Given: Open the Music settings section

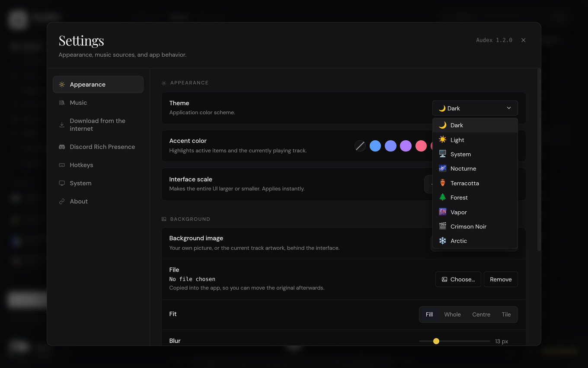Looking at the screenshot, I should coord(98,103).
